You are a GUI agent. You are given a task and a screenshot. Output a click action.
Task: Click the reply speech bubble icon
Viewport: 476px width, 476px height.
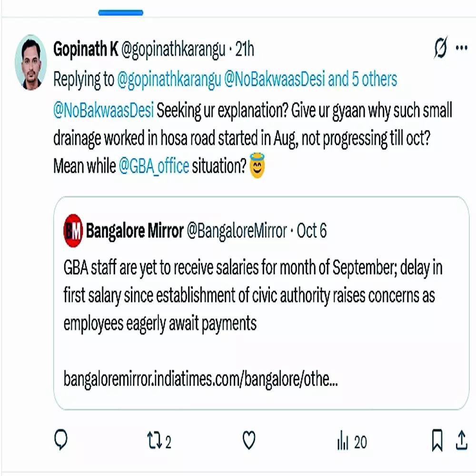click(60, 441)
